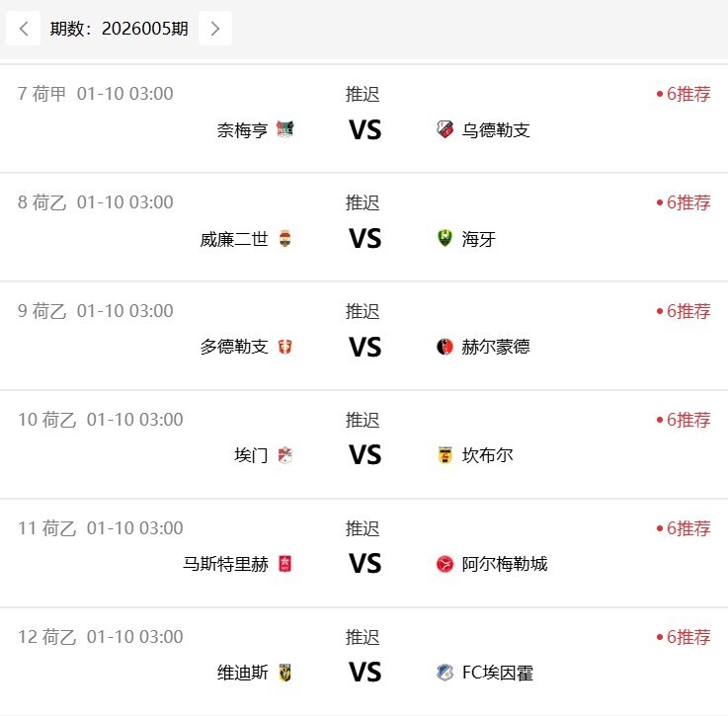Click the 多德勒支 team crest icon
Image resolution: width=728 pixels, height=716 pixels.
pyautogui.click(x=285, y=347)
